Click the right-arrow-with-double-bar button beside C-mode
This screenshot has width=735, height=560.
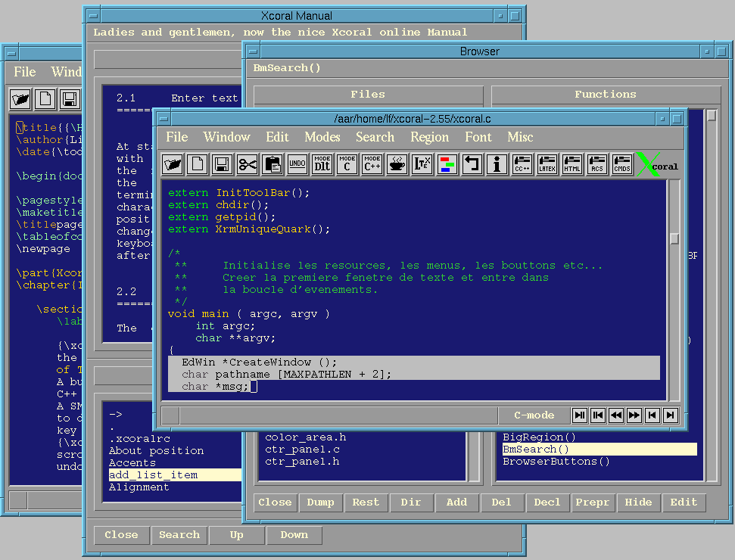[x=580, y=415]
